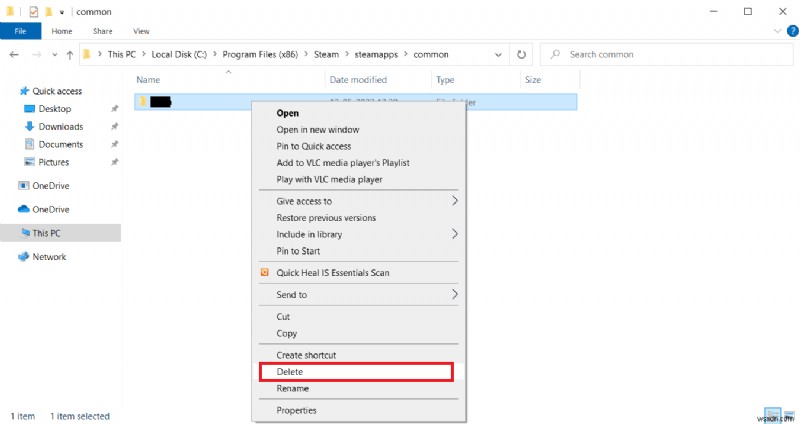Choose Create shortcut

306,355
